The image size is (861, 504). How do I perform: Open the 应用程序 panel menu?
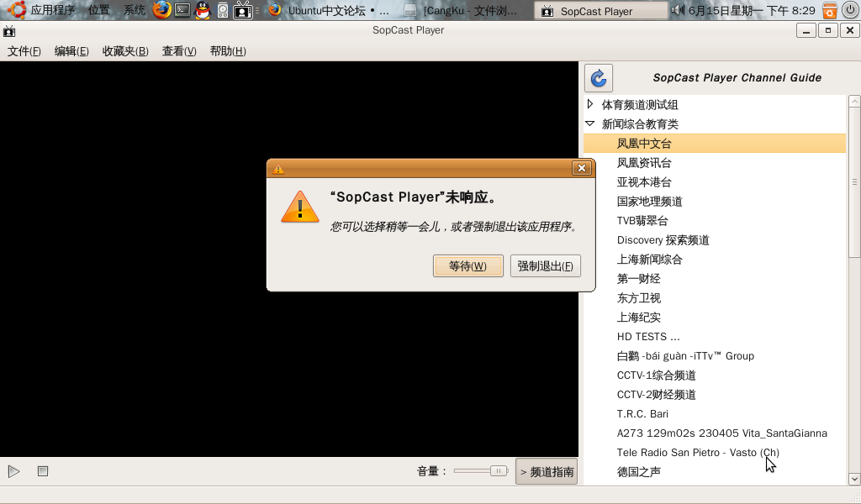pyautogui.click(x=53, y=10)
